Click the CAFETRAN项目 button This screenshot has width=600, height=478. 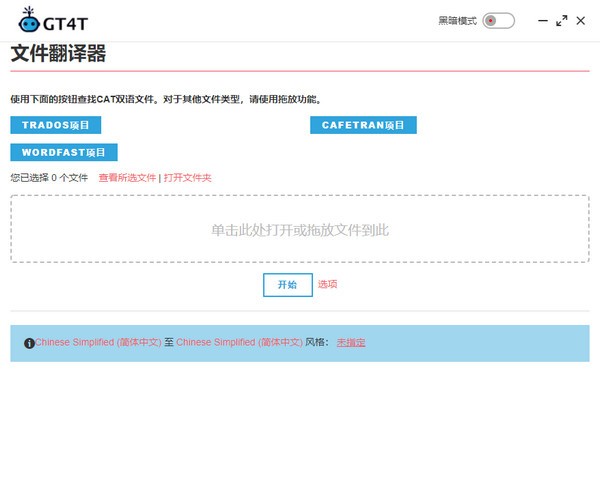click(x=363, y=125)
